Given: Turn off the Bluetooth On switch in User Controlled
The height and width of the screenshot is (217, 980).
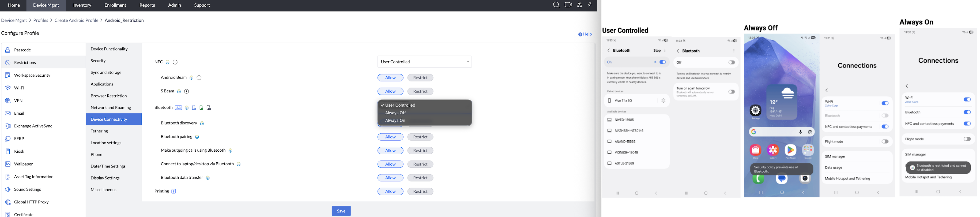Looking at the screenshot, I should click(663, 62).
